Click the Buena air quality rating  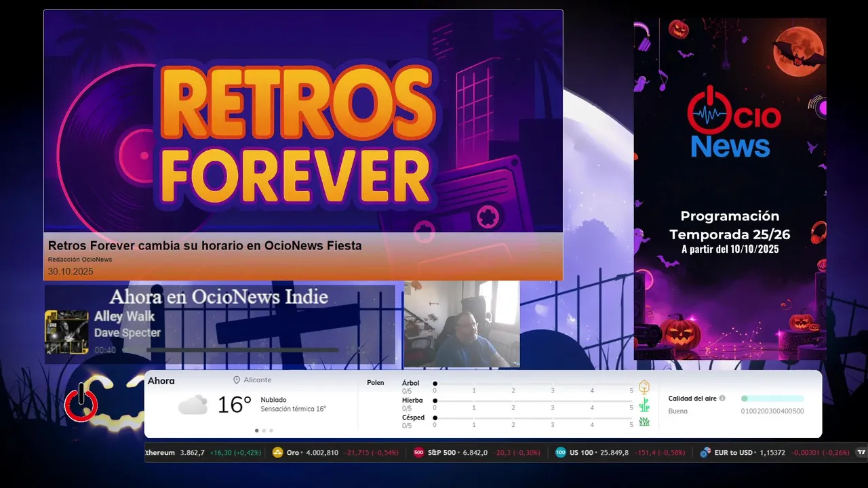pos(678,411)
